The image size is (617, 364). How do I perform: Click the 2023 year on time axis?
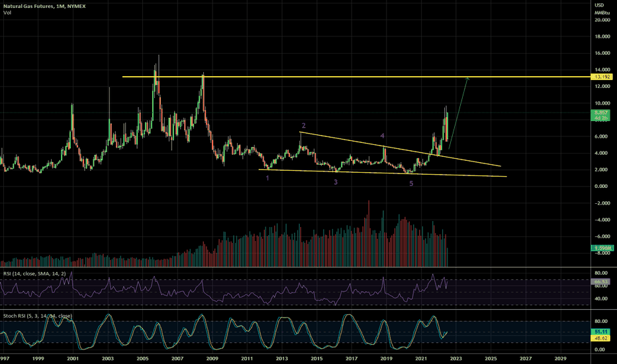click(x=456, y=359)
